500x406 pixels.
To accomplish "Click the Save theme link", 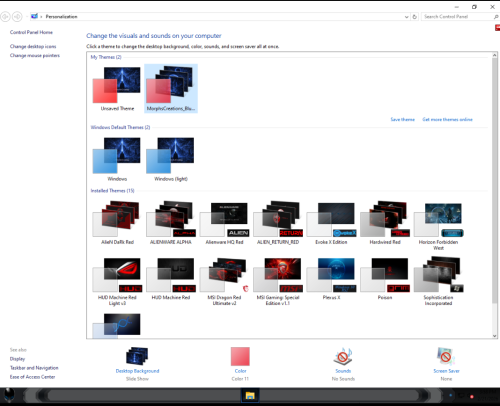I will click(403, 119).
